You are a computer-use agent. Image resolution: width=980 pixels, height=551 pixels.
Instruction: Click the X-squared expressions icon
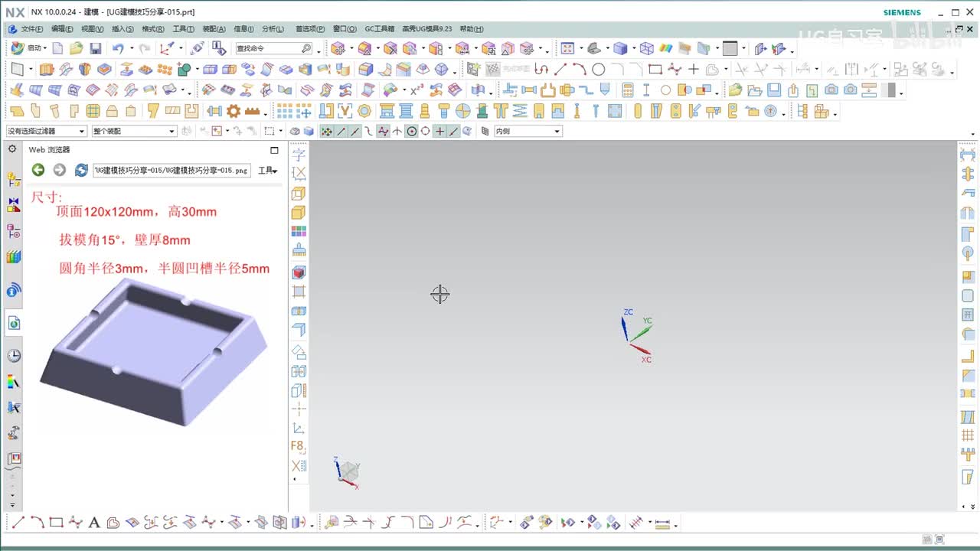click(x=416, y=90)
